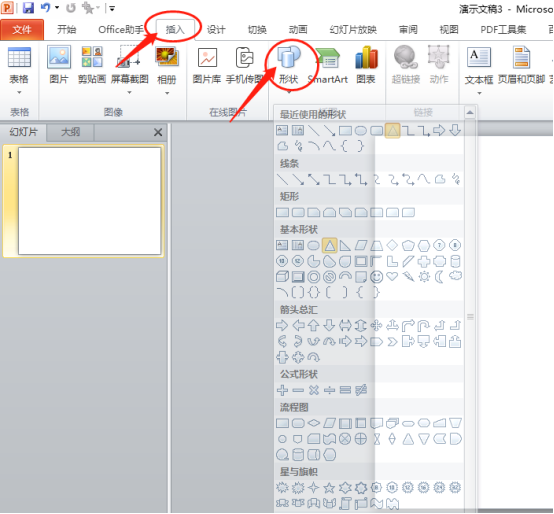Insert a SmartArt graphic
The image size is (554, 514).
tap(328, 66)
